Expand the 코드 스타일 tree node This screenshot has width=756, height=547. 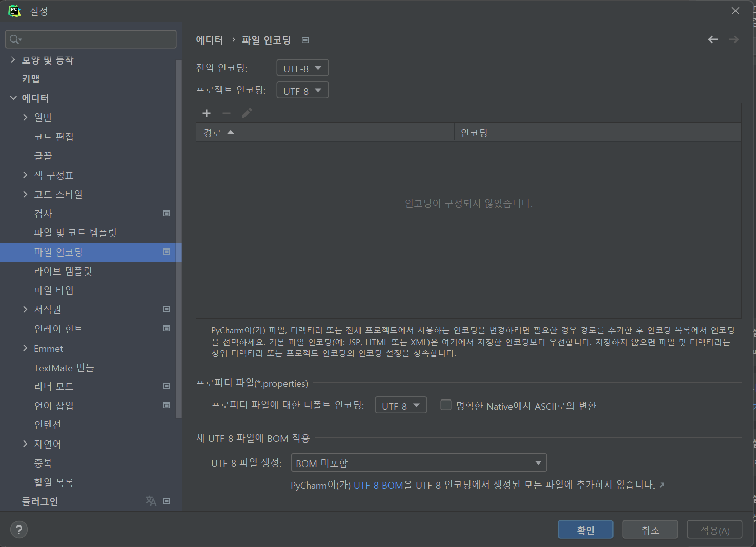tap(25, 194)
